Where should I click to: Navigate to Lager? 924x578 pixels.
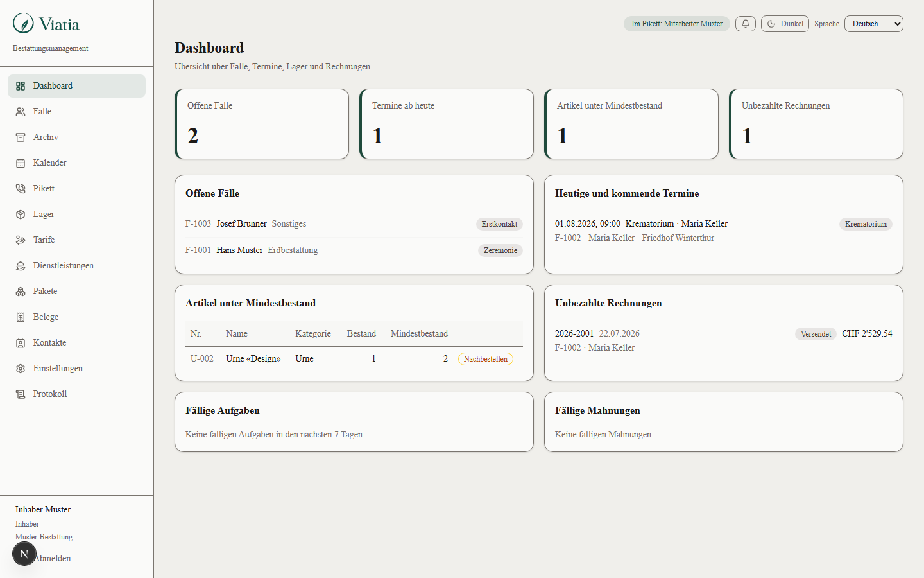tap(77, 215)
